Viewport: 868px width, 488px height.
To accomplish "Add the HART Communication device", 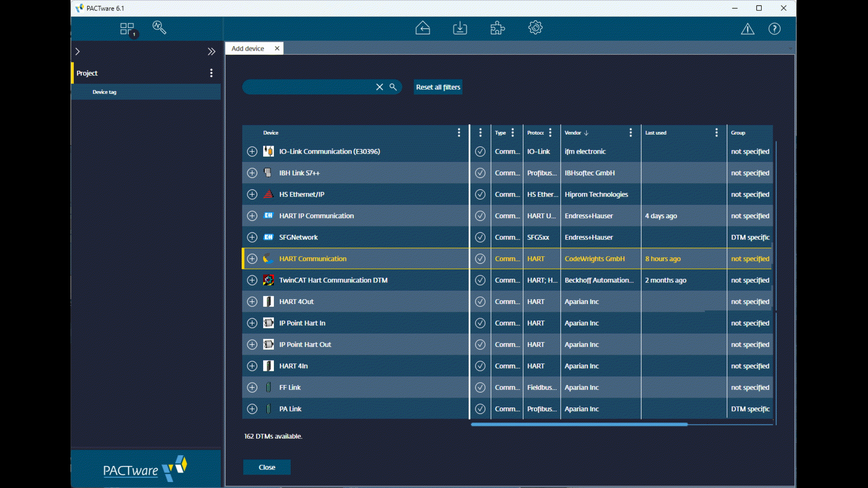I will (252, 259).
